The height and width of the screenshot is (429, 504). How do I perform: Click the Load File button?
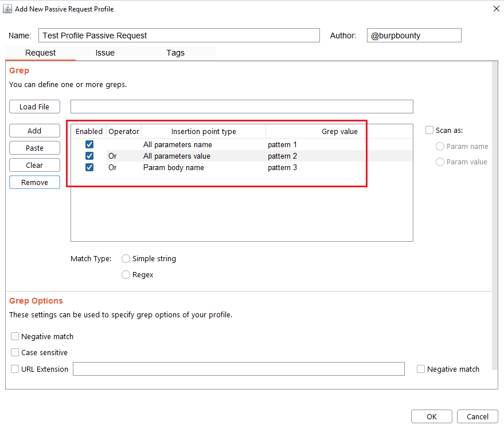pyautogui.click(x=34, y=107)
